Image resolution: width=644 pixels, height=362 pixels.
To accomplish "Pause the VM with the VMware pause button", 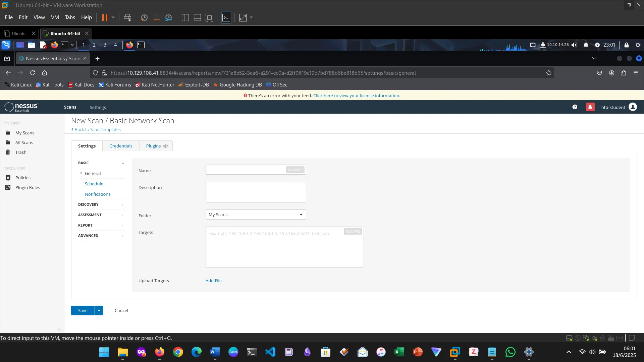I will 105,17.
